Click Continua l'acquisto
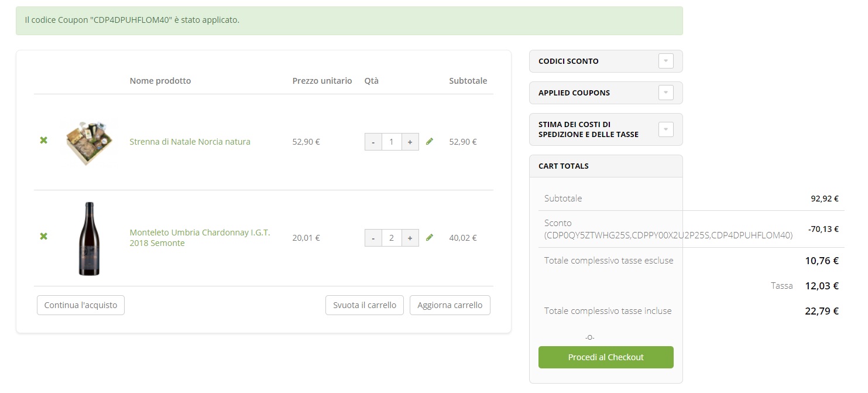This screenshot has width=868, height=393. [80, 305]
